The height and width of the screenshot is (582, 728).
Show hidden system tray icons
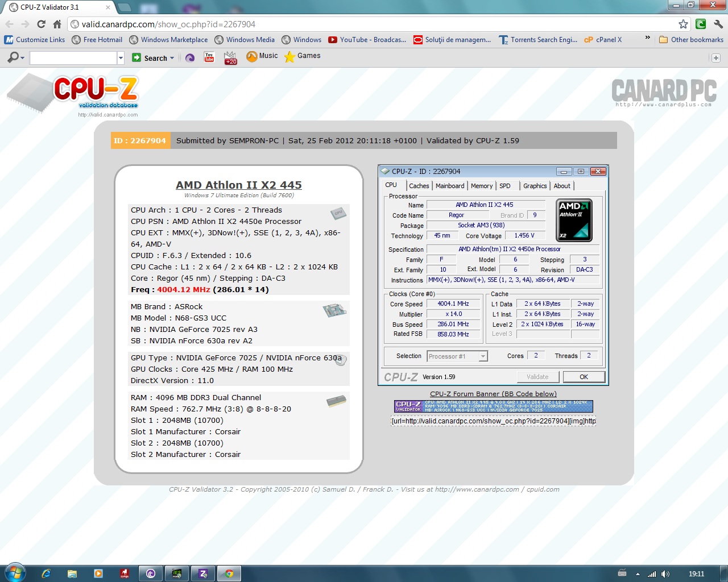[x=638, y=574]
